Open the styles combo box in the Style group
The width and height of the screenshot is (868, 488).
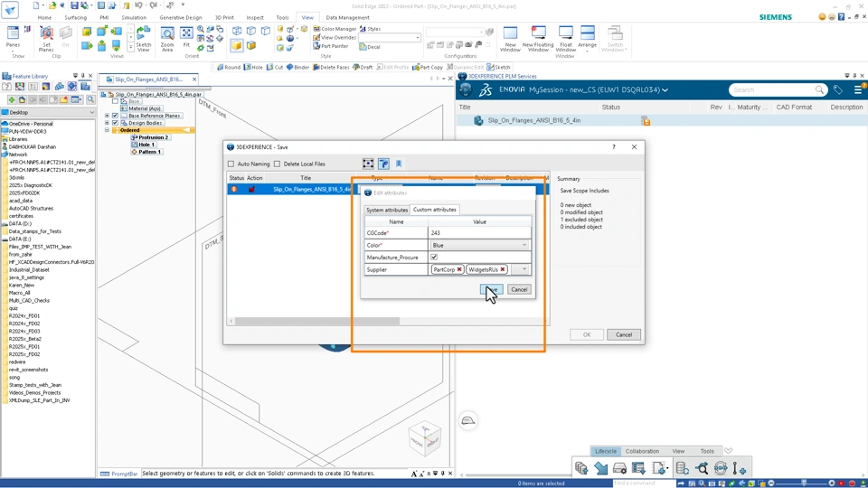[389, 38]
